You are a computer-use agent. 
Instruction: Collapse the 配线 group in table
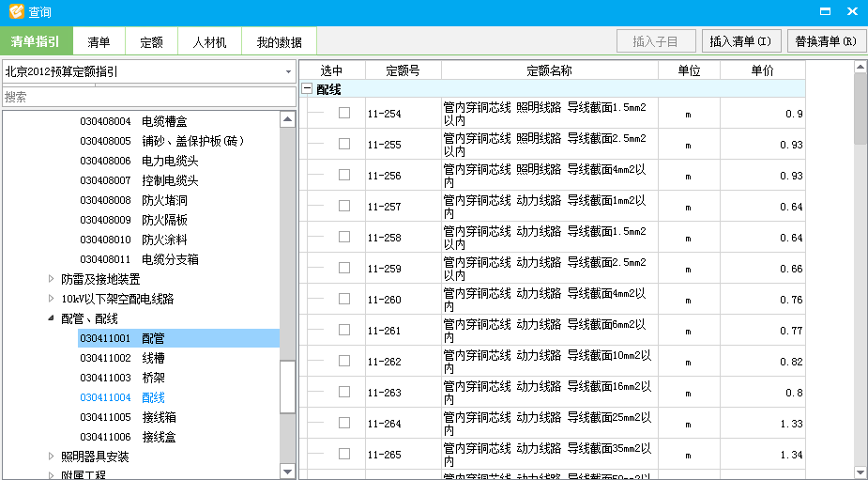pyautogui.click(x=307, y=88)
